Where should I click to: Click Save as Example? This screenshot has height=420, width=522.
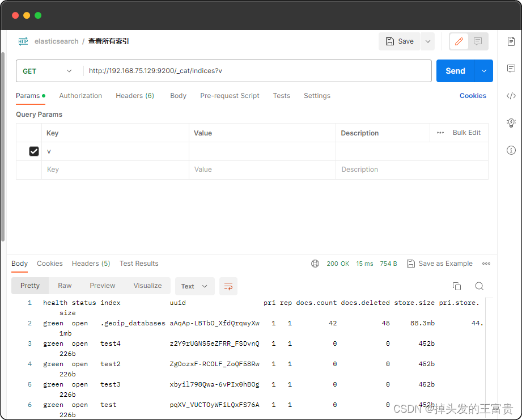coord(445,264)
